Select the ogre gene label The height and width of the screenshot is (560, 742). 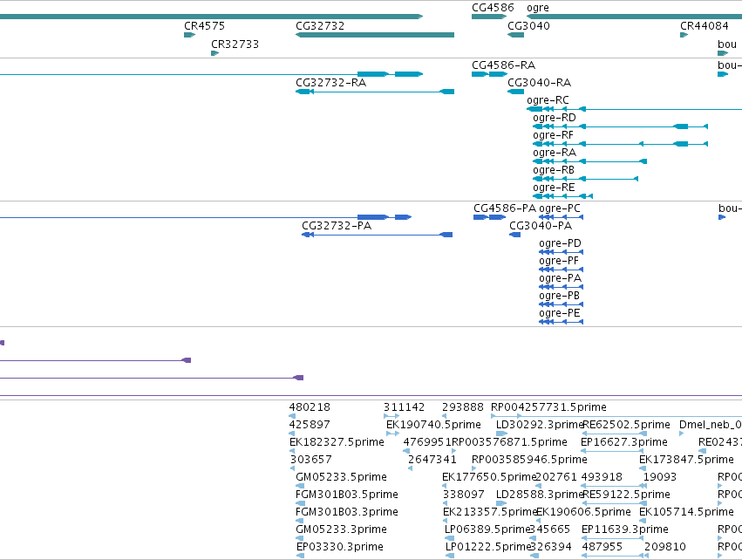coord(538,8)
